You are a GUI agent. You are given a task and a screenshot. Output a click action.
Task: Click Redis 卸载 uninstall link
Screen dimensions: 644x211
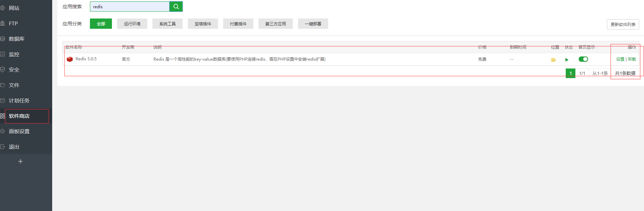632,59
